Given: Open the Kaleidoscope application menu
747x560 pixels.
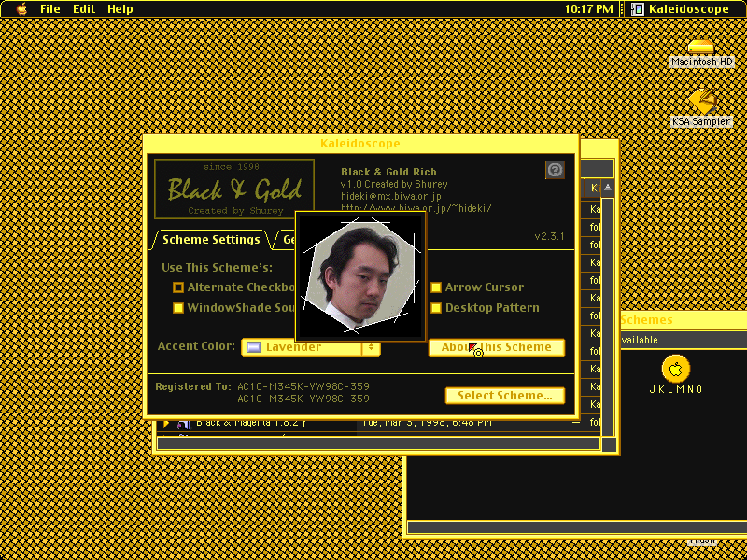Looking at the screenshot, I should 681,8.
